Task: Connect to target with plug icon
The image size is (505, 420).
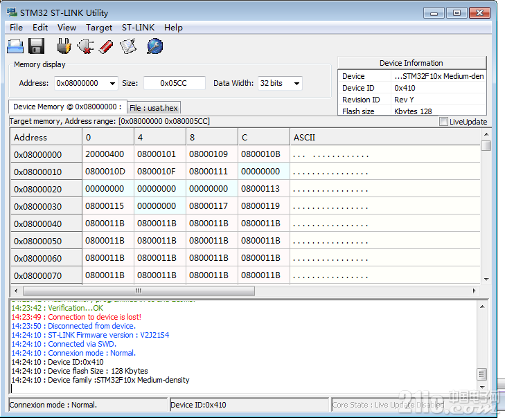Action: pyautogui.click(x=64, y=46)
